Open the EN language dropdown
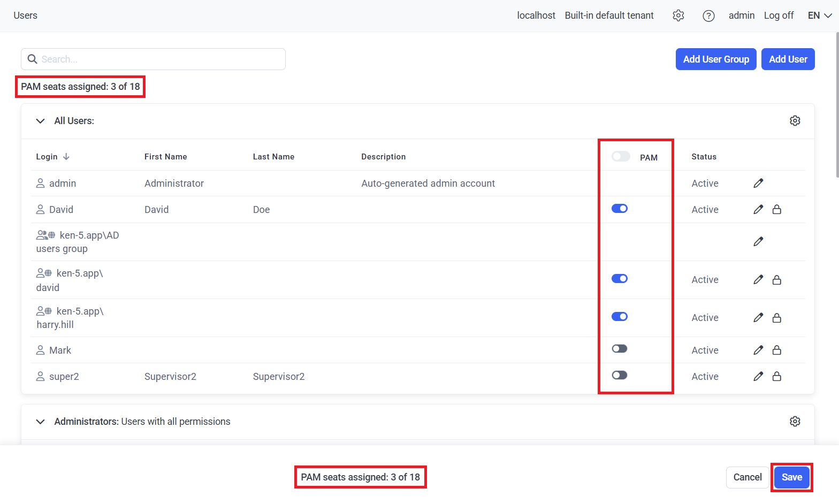 pos(819,16)
